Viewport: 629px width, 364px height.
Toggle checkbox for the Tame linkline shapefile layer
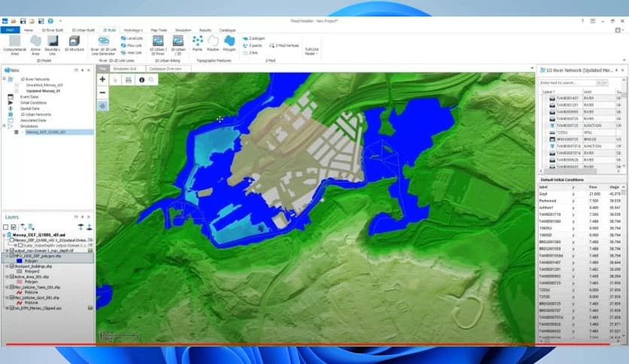[12, 287]
